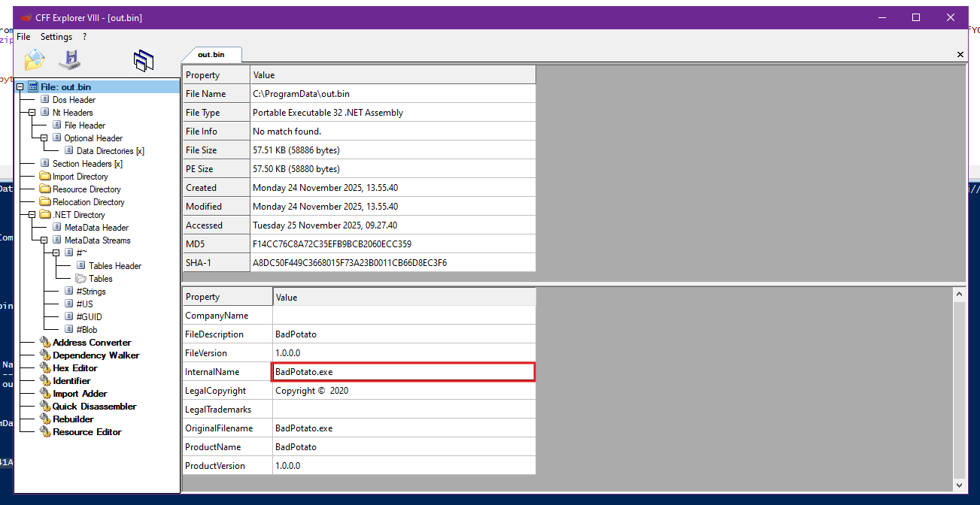Collapse the .NET Directory tree node
The image size is (980, 505).
tap(32, 215)
